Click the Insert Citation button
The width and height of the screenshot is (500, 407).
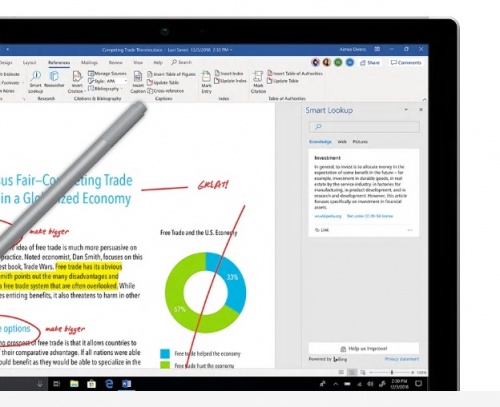click(76, 82)
